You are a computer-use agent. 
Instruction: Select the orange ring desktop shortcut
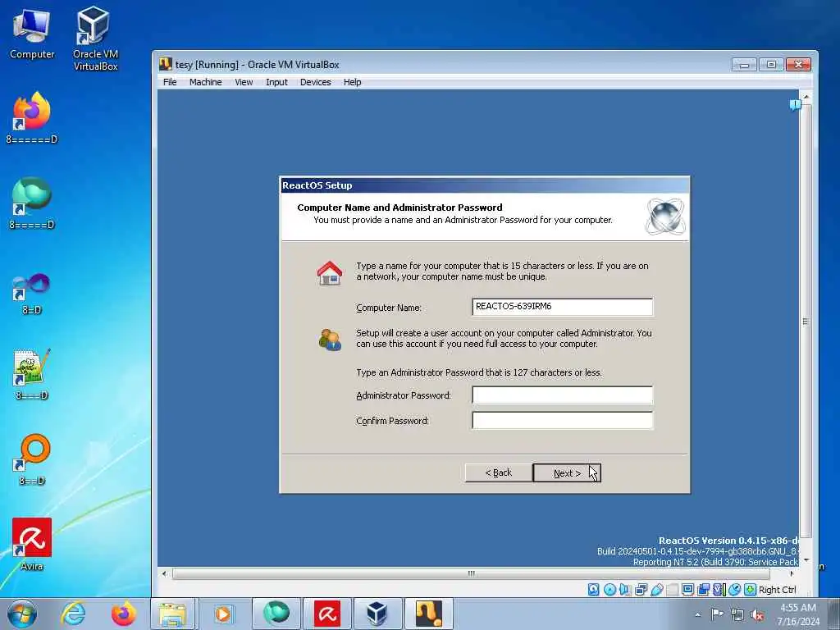32,459
